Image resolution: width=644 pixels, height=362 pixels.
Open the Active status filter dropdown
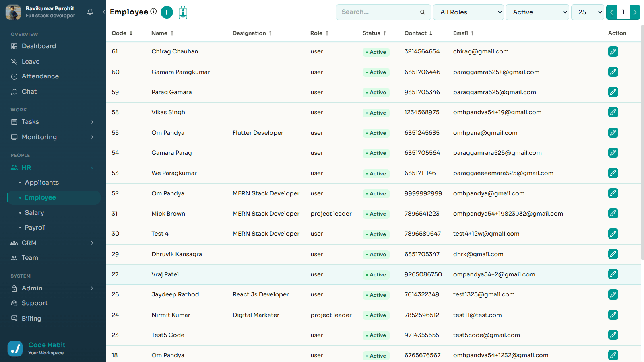[537, 12]
